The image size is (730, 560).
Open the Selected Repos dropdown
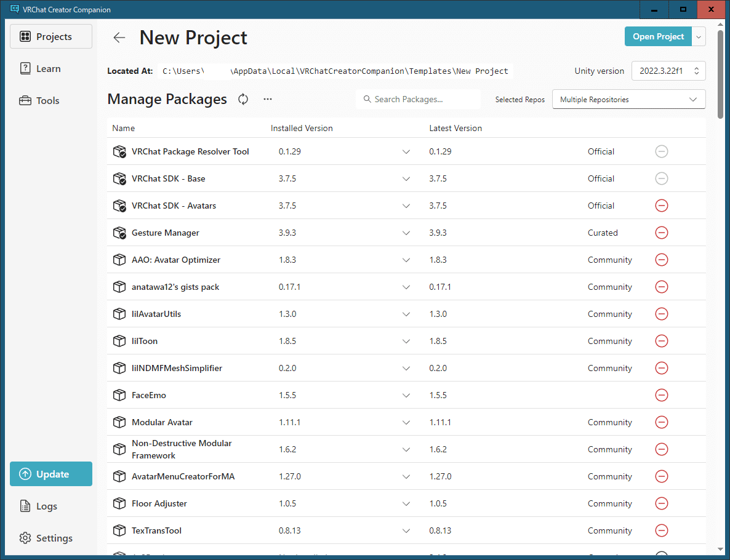(628, 100)
